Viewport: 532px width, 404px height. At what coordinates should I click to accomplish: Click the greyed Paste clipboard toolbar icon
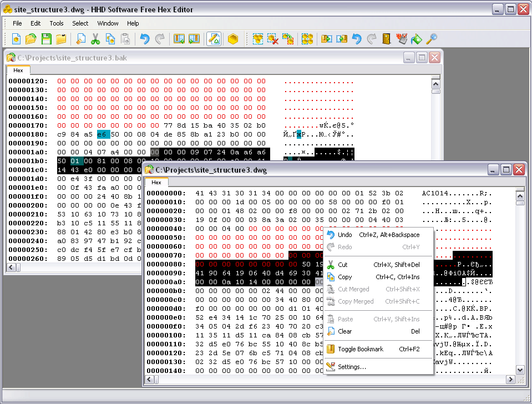(x=125, y=39)
